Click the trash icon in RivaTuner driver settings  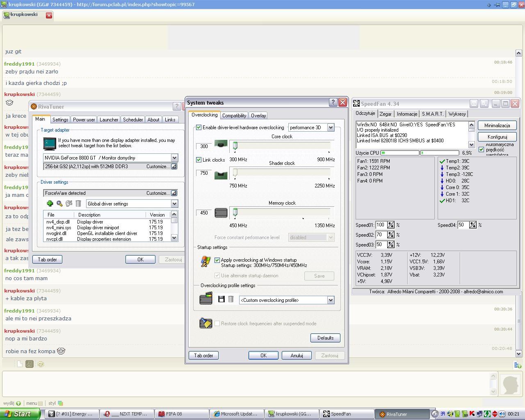78,203
